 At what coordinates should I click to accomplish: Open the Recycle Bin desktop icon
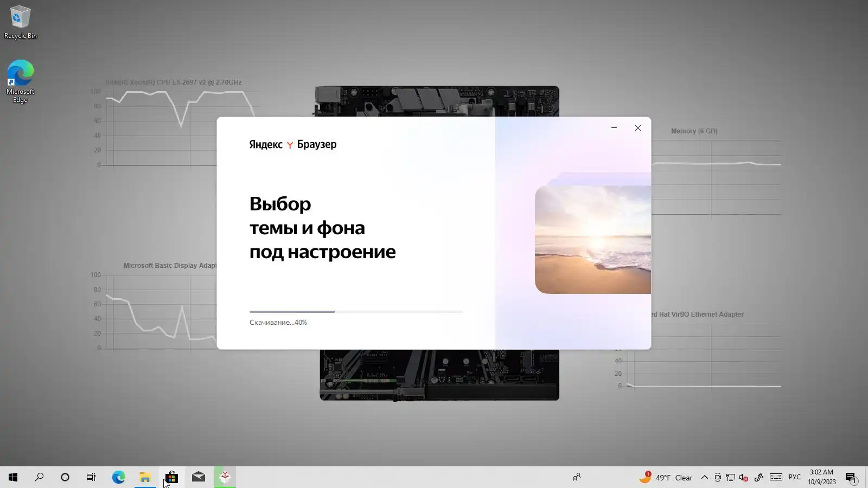point(20,23)
